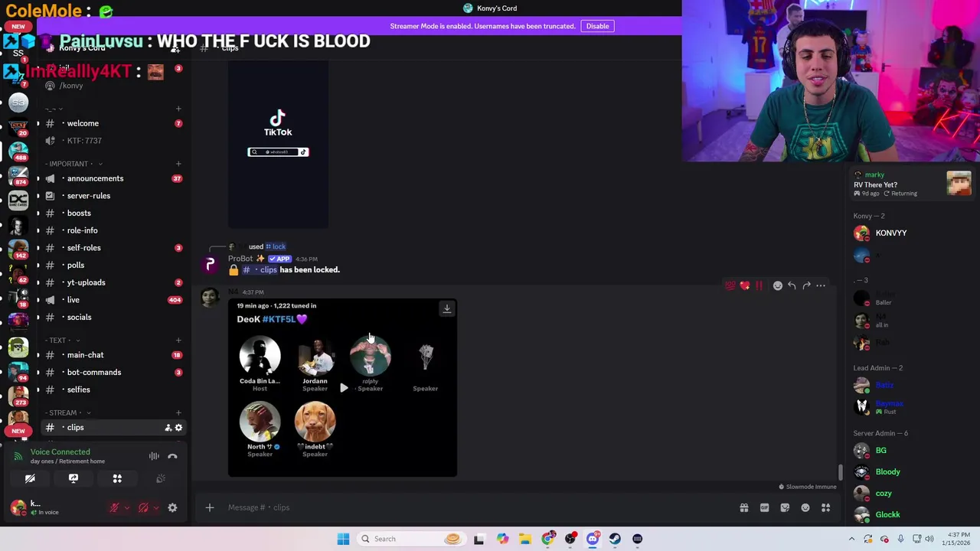Open clips channel settings gear
This screenshot has height=551, width=980.
(x=178, y=428)
